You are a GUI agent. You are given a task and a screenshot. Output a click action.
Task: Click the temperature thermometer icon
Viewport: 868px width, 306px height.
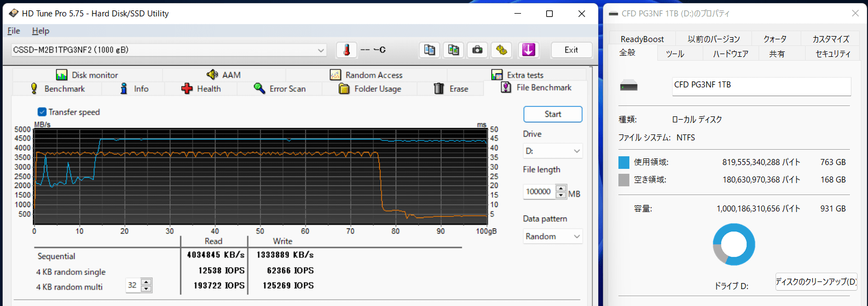(x=346, y=50)
